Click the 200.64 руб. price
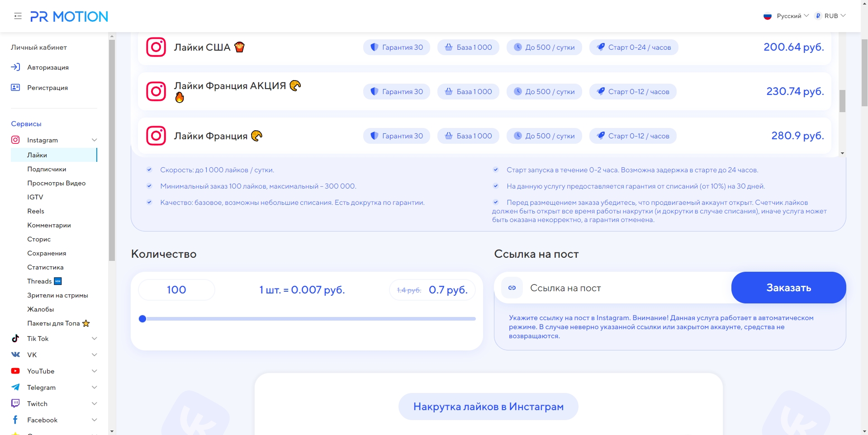This screenshot has width=868, height=435. click(794, 47)
